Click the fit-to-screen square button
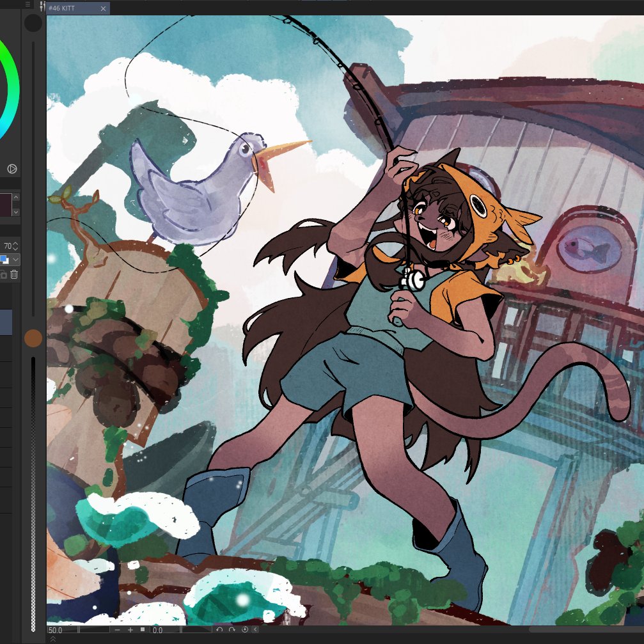Screen dimensions: 644x644 coord(143,629)
